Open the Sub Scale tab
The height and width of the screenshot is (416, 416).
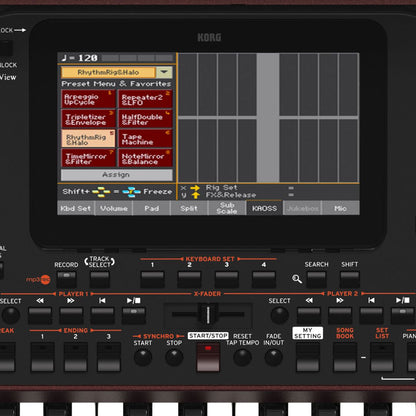click(x=227, y=208)
